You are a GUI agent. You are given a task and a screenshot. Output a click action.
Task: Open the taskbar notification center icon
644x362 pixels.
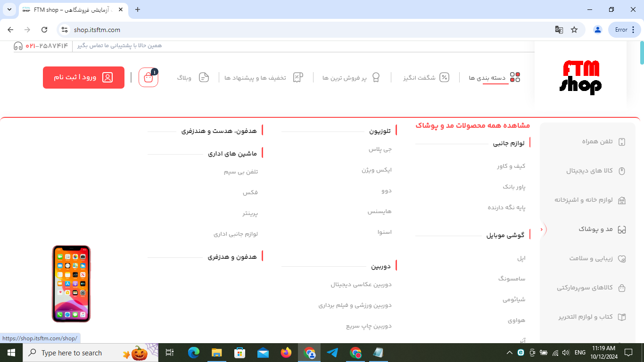click(x=628, y=353)
